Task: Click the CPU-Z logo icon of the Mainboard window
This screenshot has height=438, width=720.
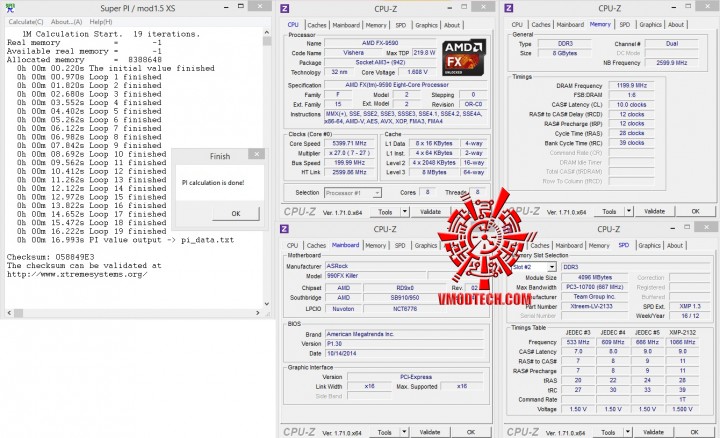Action: coord(284,229)
